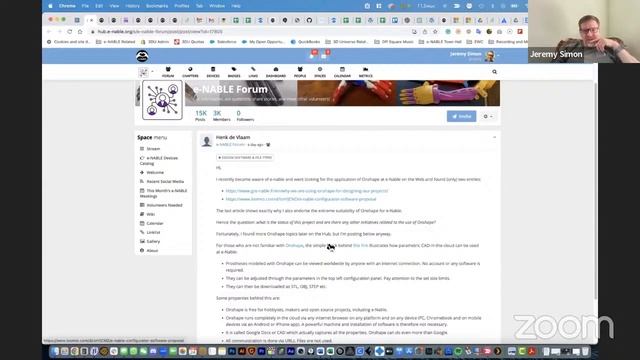Image resolution: width=640 pixels, height=360 pixels.
Task: Open the Calendar item in top navigation
Action: coord(342,72)
